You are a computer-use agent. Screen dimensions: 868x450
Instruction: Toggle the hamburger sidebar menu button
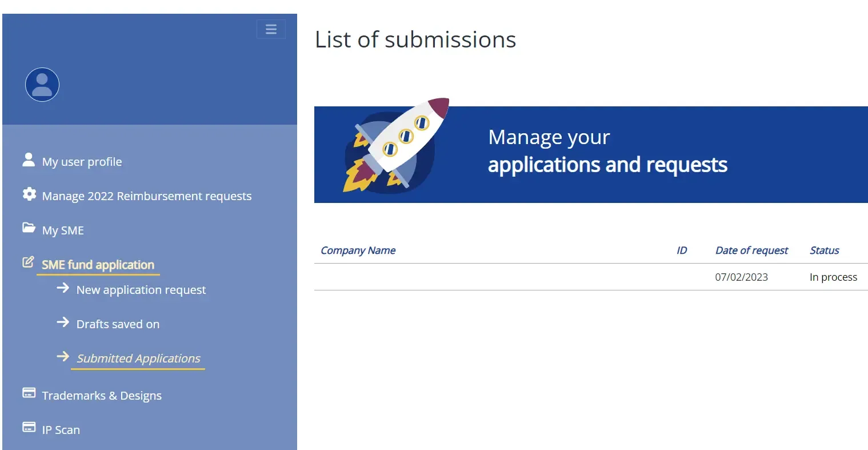coord(271,29)
